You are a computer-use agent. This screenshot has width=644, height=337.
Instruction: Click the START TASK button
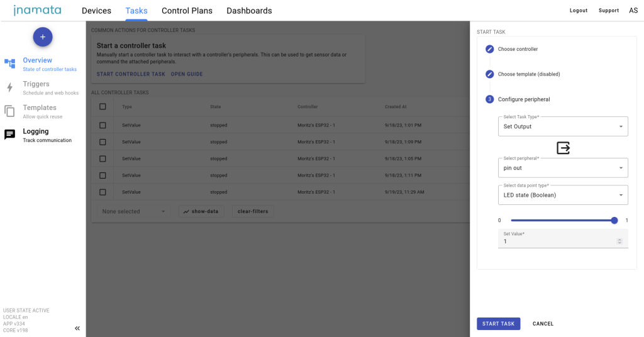498,324
